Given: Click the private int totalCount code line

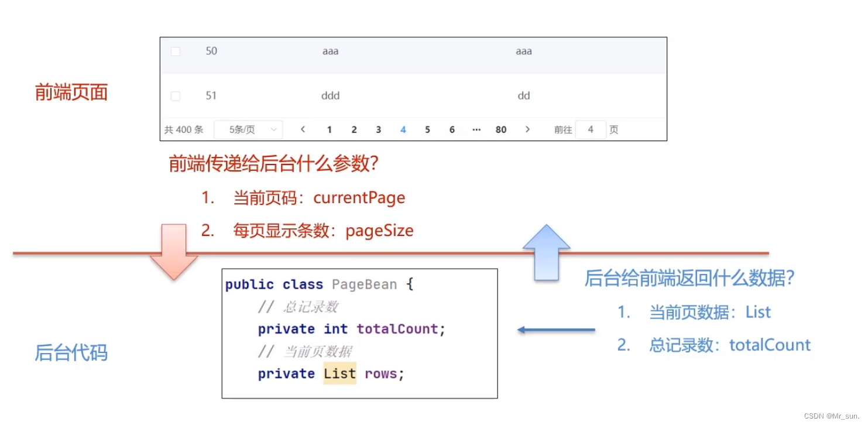Looking at the screenshot, I should pos(352,329).
